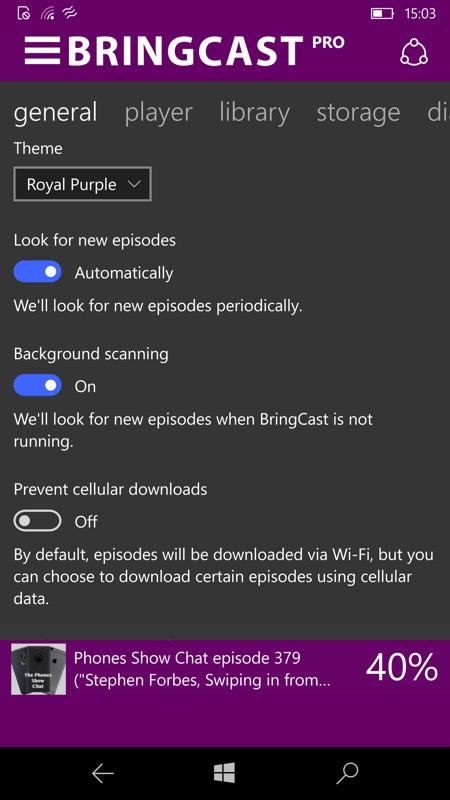Enable Prevent cellular downloads switch
Screen dimensions: 450x800
tap(37, 521)
